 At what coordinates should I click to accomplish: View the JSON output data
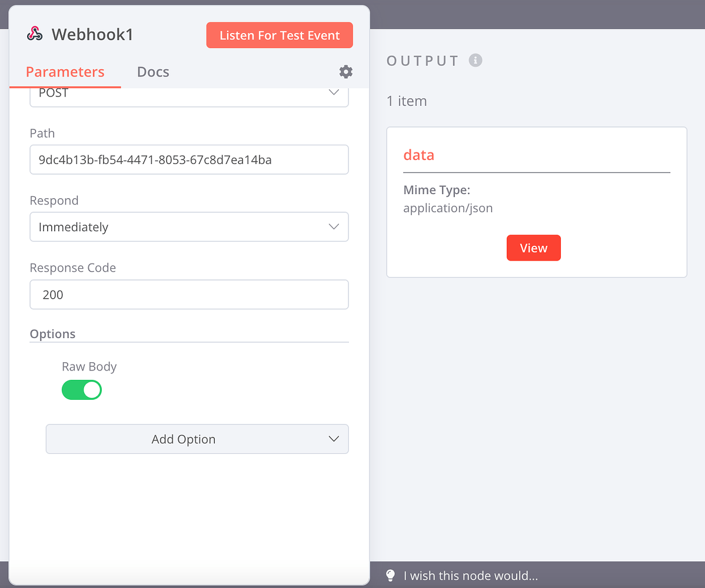click(x=533, y=248)
